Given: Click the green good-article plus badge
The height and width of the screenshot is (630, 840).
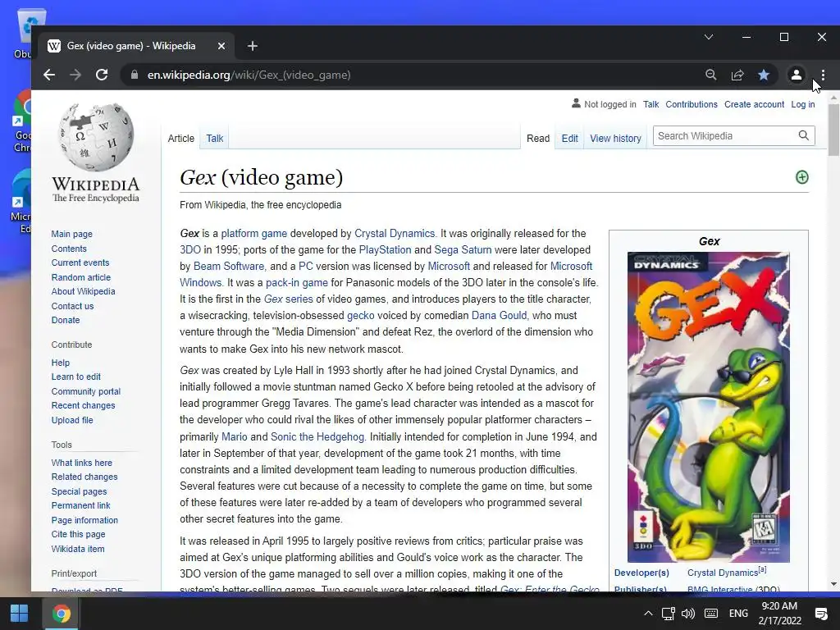Looking at the screenshot, I should tap(802, 177).
